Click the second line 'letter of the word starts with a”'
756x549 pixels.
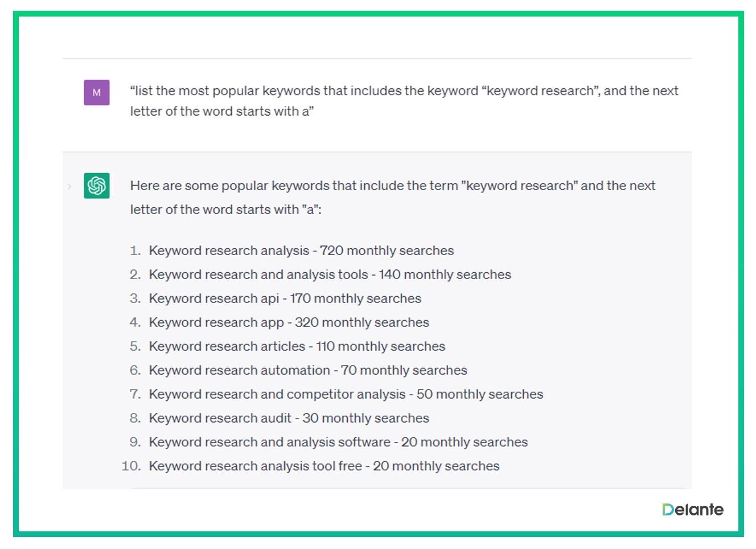click(221, 112)
